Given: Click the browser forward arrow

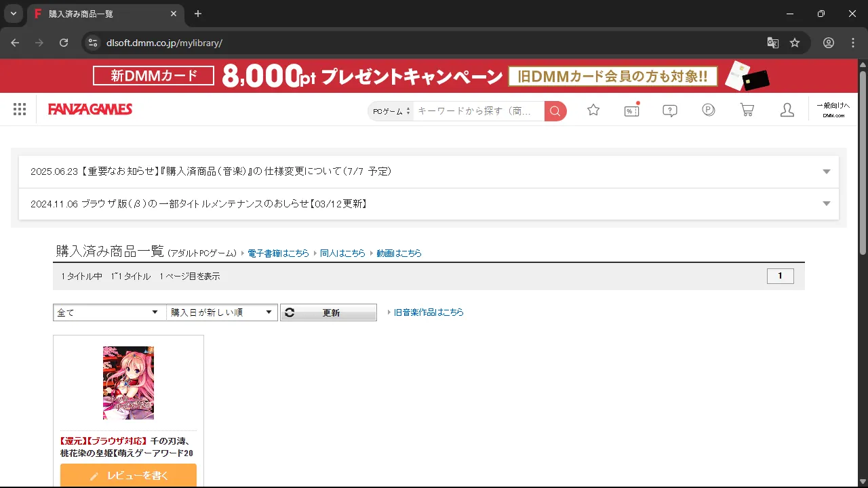Looking at the screenshot, I should tap(39, 43).
